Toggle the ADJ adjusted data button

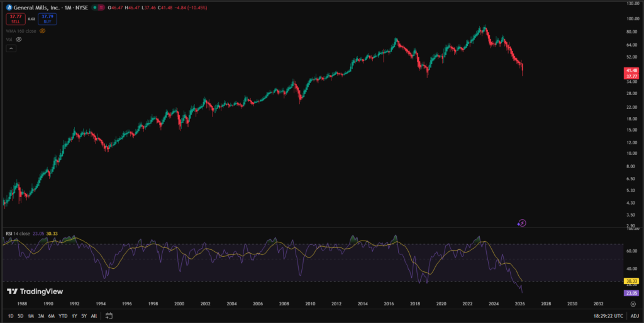[x=635, y=316]
